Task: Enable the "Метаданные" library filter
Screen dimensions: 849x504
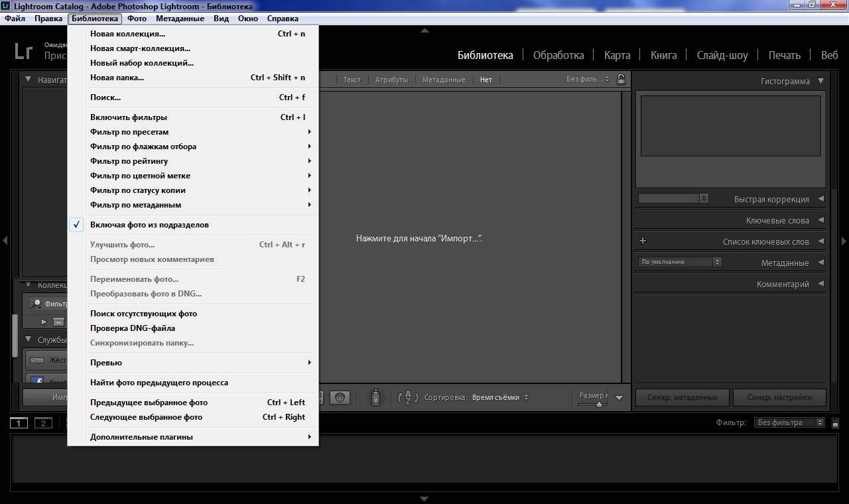Action: [x=444, y=80]
